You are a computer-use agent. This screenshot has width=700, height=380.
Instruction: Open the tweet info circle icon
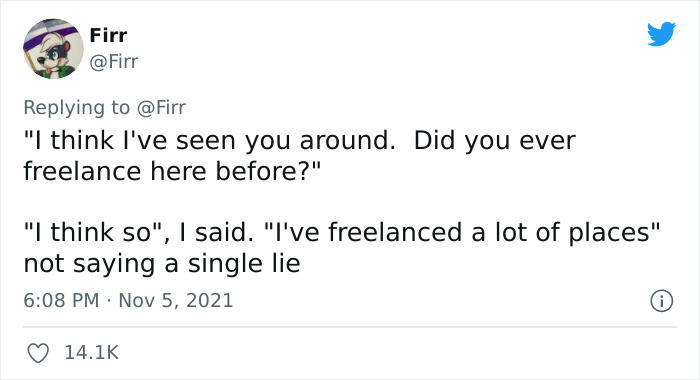point(661,301)
